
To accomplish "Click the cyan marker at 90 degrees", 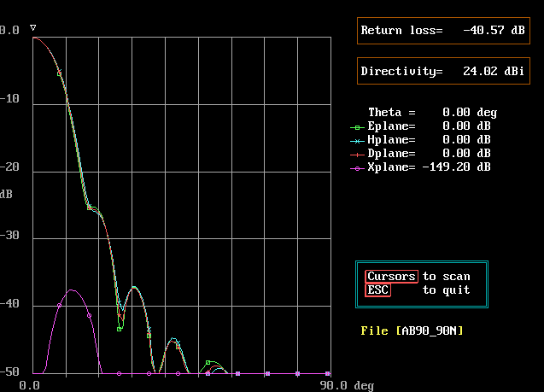I will coord(328,373).
